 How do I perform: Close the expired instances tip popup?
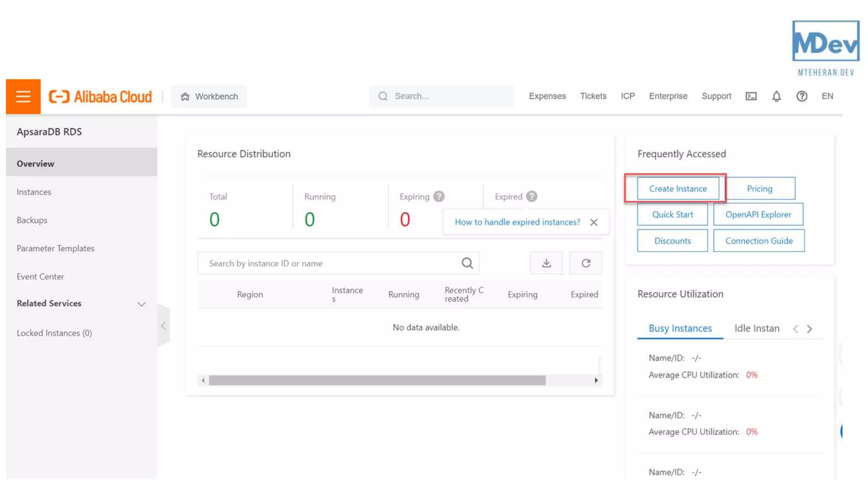click(594, 222)
